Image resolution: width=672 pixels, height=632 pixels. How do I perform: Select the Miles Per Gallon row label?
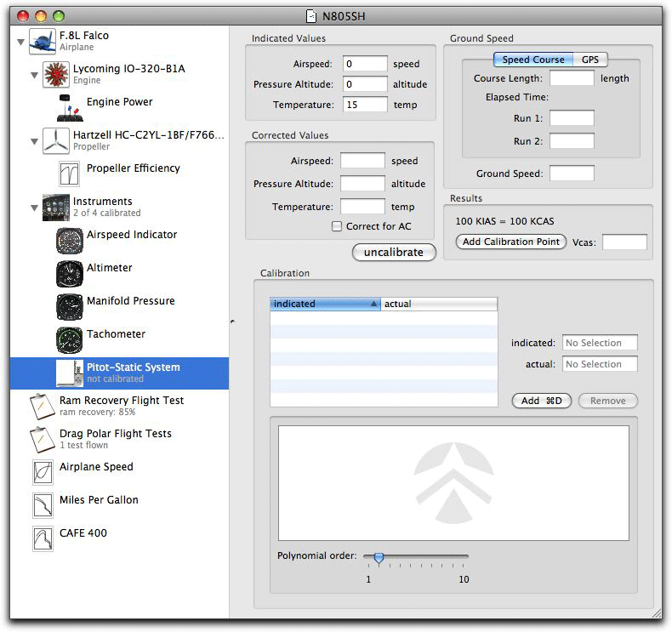tap(99, 499)
